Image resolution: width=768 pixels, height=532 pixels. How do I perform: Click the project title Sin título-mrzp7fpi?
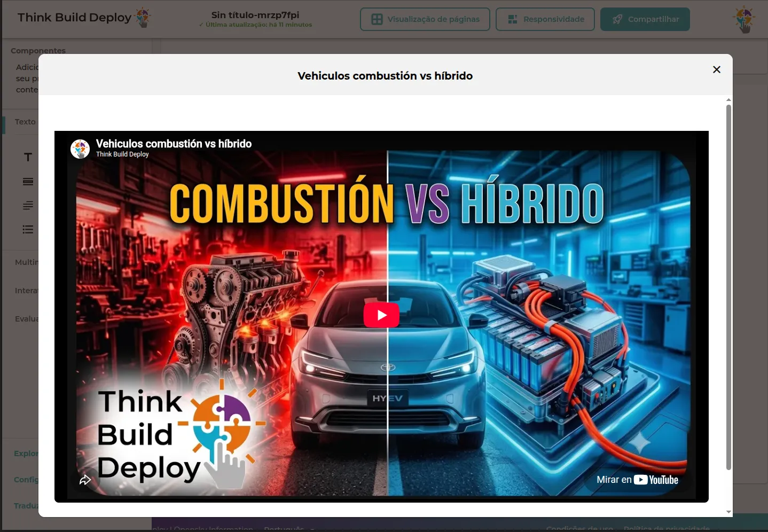(x=255, y=15)
